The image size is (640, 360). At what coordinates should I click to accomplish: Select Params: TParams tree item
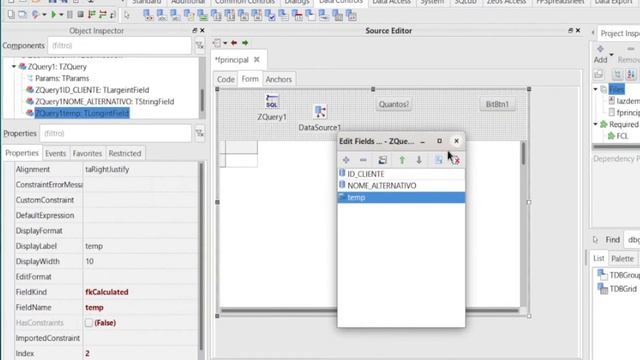coord(62,78)
